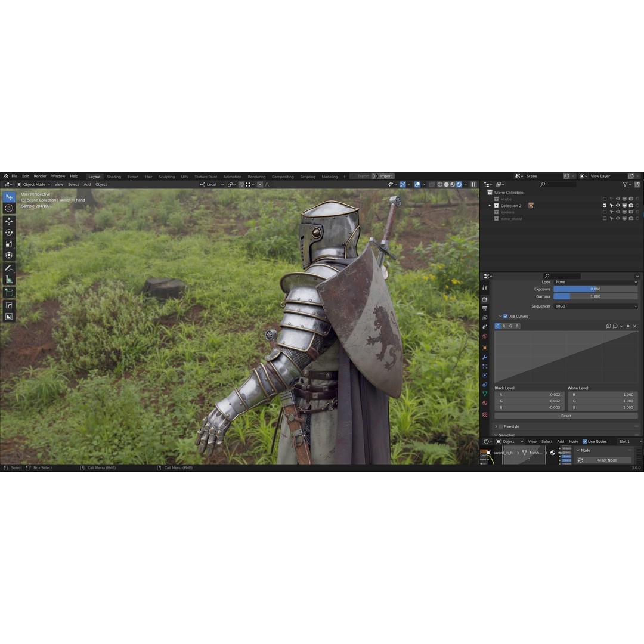Select the Cursor tool
644x644 pixels.
[9, 208]
